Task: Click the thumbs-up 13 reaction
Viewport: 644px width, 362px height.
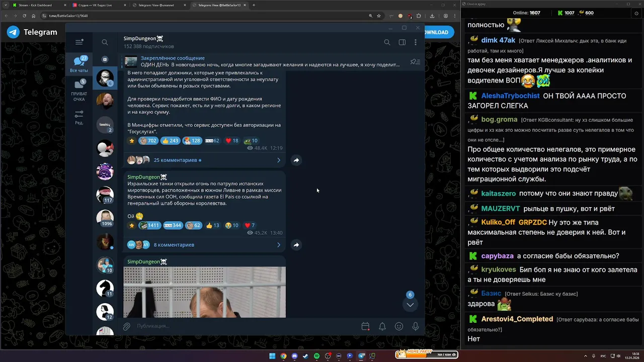Action: 213,225
